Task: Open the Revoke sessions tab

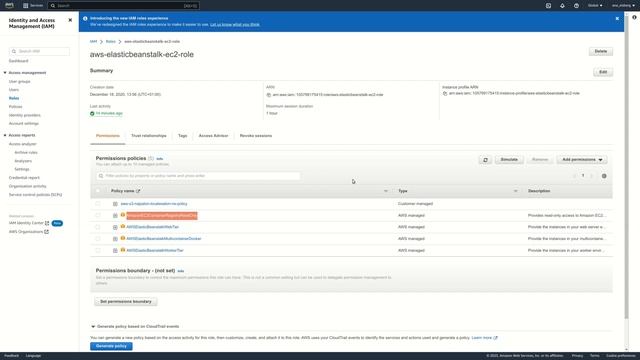Action: (256, 136)
